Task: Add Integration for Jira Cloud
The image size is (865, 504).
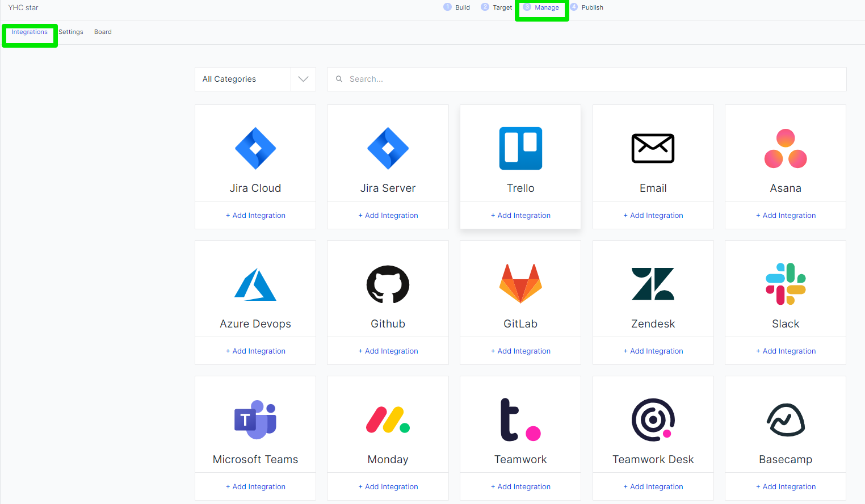Action: coord(255,215)
